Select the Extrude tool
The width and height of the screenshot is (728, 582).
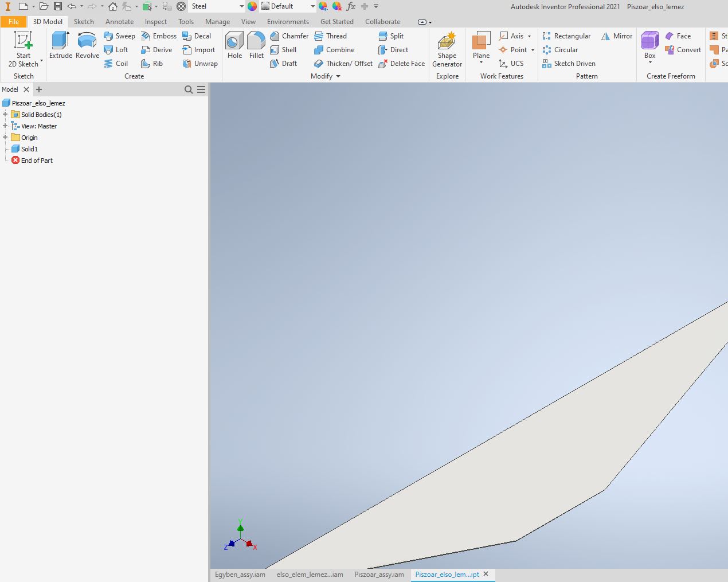pyautogui.click(x=61, y=45)
